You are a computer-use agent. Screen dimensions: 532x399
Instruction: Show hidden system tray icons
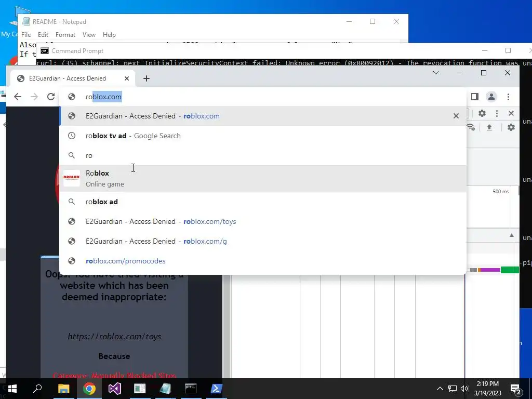point(440,389)
